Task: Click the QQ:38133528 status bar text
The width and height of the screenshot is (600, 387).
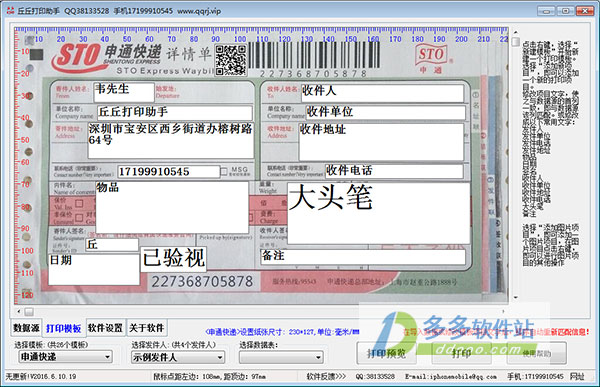Action: pos(375,377)
